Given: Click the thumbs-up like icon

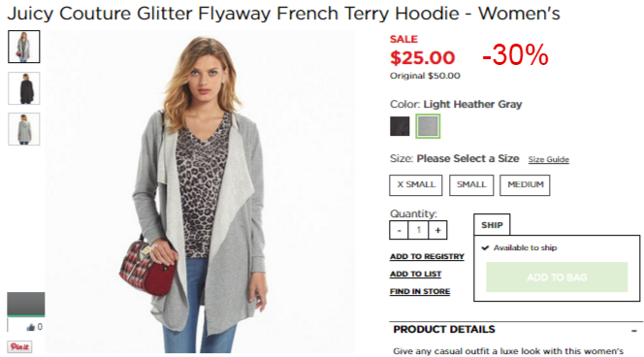Looking at the screenshot, I should [x=31, y=327].
